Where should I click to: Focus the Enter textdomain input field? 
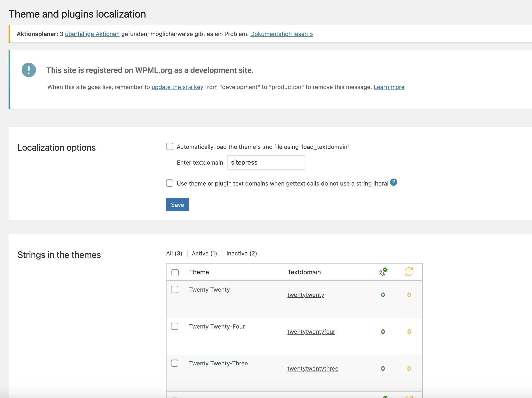coord(266,163)
